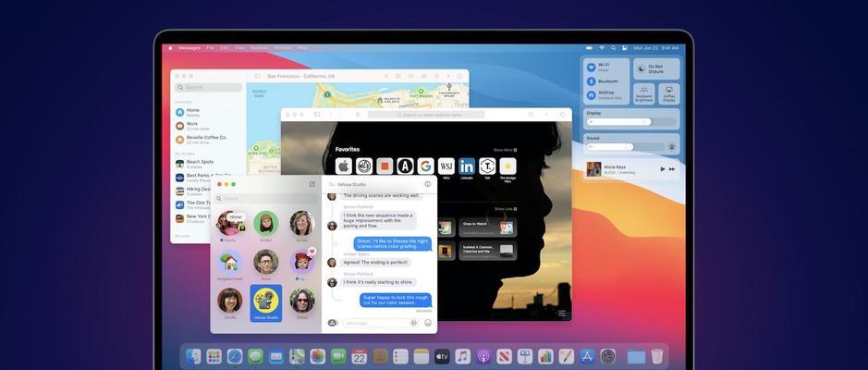868x370 pixels.
Task: Share page from Safari toolbar
Action: tap(531, 115)
